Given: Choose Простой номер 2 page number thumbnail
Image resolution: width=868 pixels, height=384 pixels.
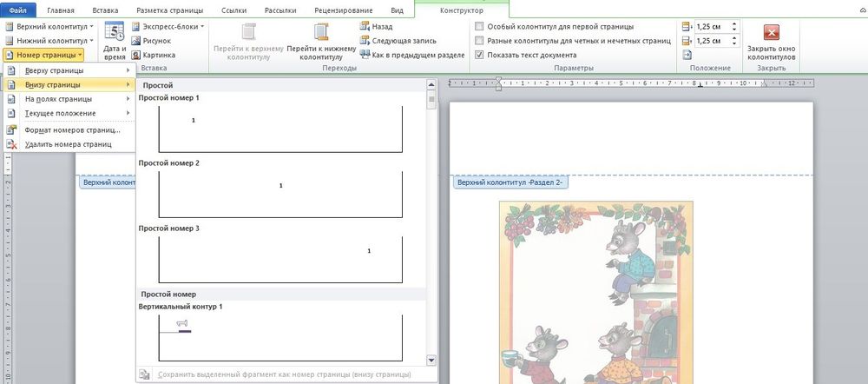Looking at the screenshot, I should pos(280,194).
